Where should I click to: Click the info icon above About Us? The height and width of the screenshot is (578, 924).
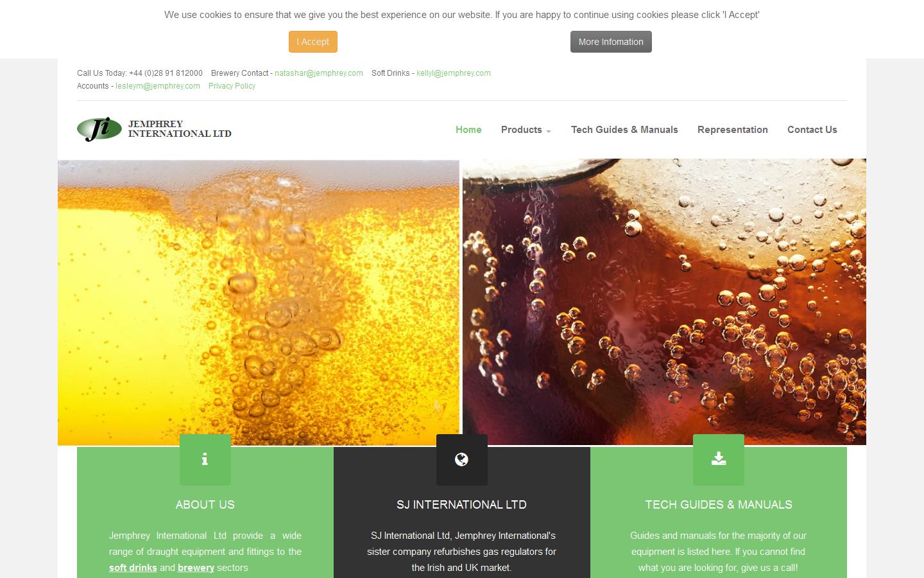pos(205,459)
